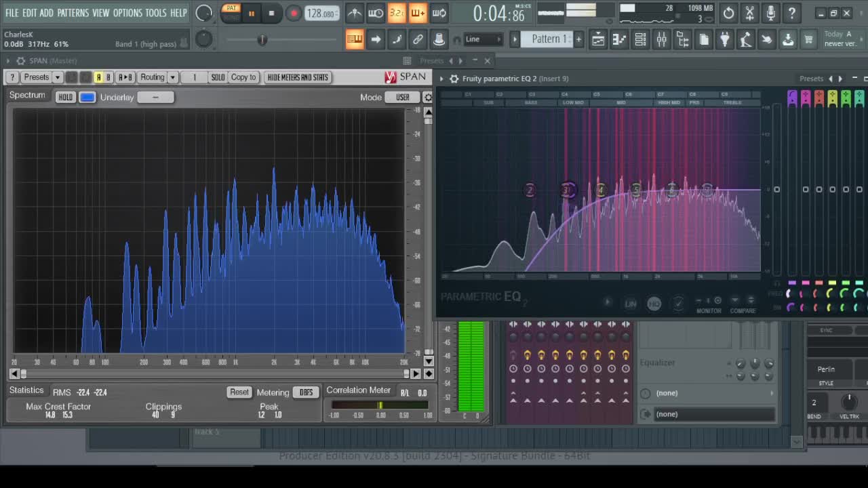This screenshot has height=488, width=868.
Task: Toggle SOLO in SPAN toolbar
Action: [218, 77]
